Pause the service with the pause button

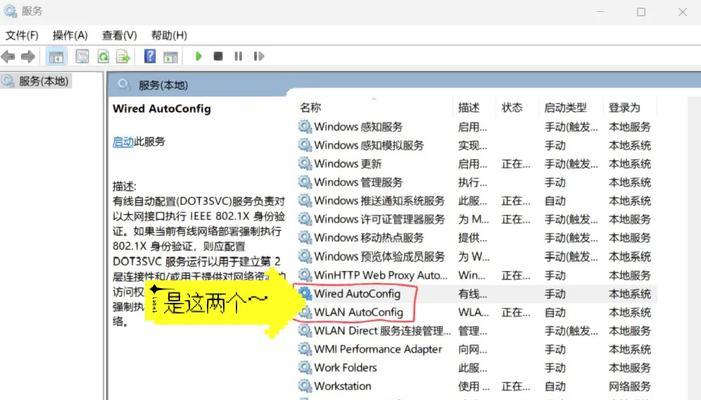238,56
